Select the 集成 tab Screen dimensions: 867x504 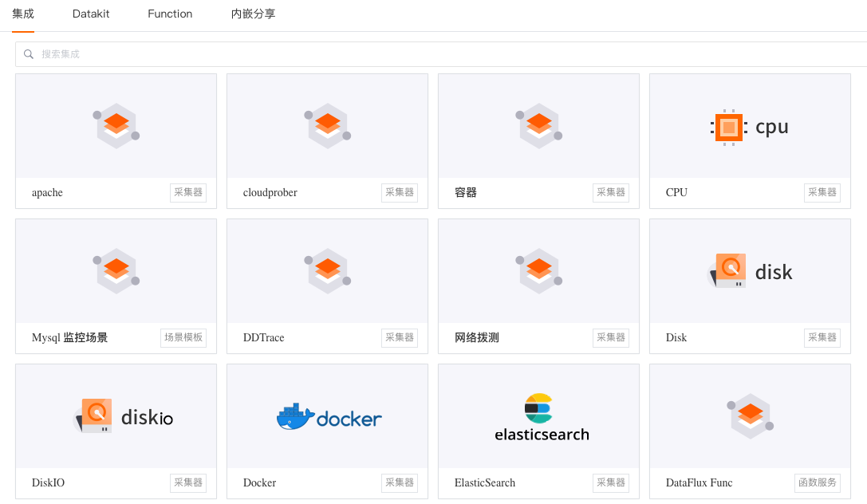point(23,14)
